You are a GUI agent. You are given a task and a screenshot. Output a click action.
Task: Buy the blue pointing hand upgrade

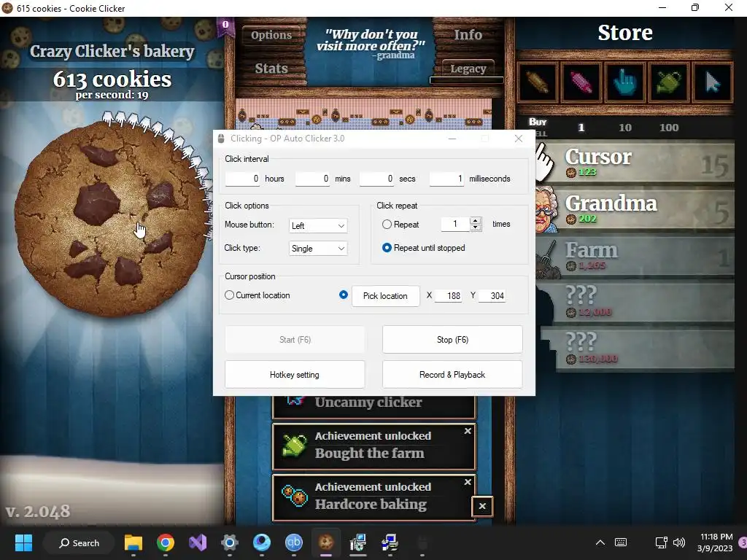click(x=624, y=82)
